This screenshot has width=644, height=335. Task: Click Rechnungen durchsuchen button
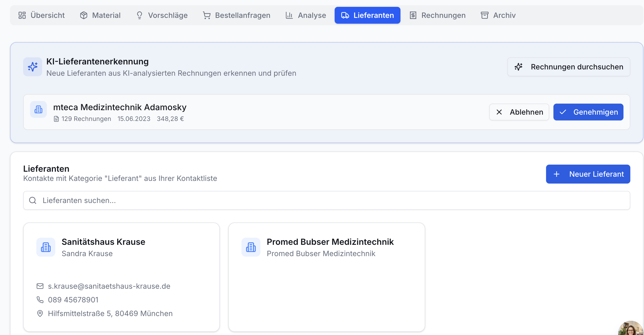pyautogui.click(x=569, y=67)
